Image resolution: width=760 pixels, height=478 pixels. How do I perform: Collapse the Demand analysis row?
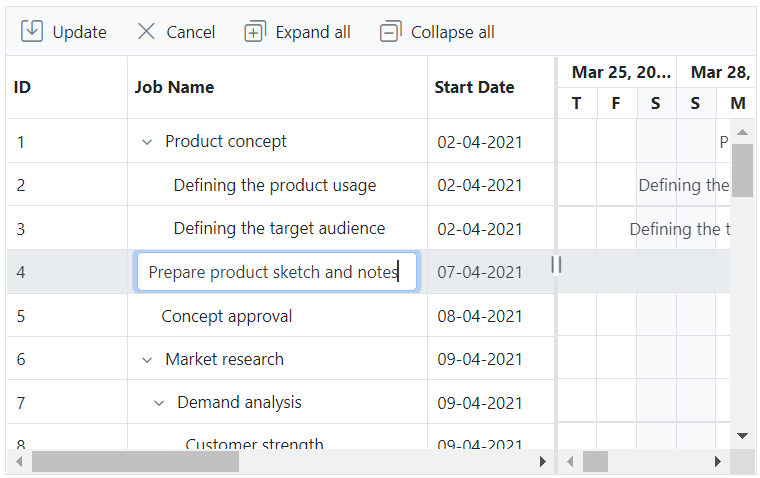pos(159,403)
